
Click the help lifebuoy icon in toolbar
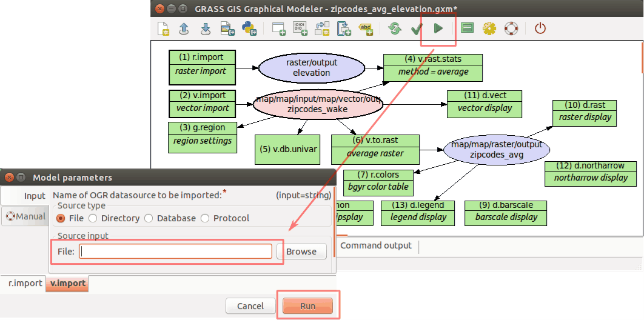click(512, 28)
